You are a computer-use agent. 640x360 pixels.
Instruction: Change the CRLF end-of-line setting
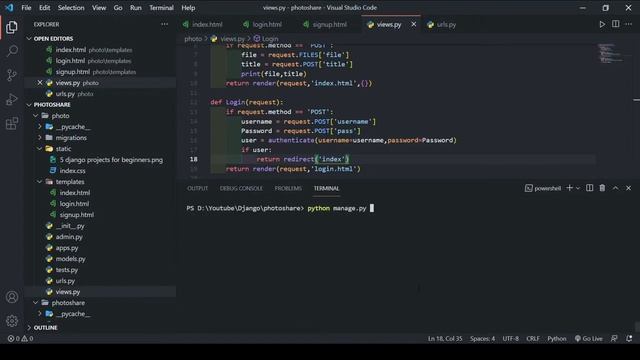[533, 339]
